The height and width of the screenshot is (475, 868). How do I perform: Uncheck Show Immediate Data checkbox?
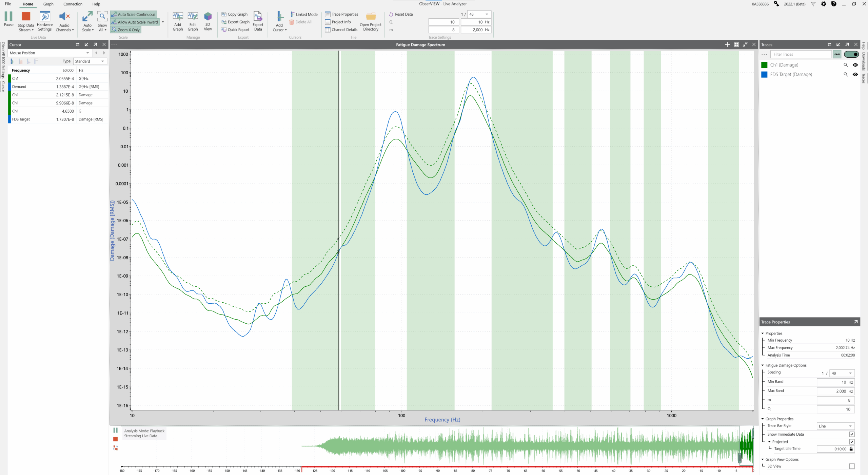[x=851, y=434]
